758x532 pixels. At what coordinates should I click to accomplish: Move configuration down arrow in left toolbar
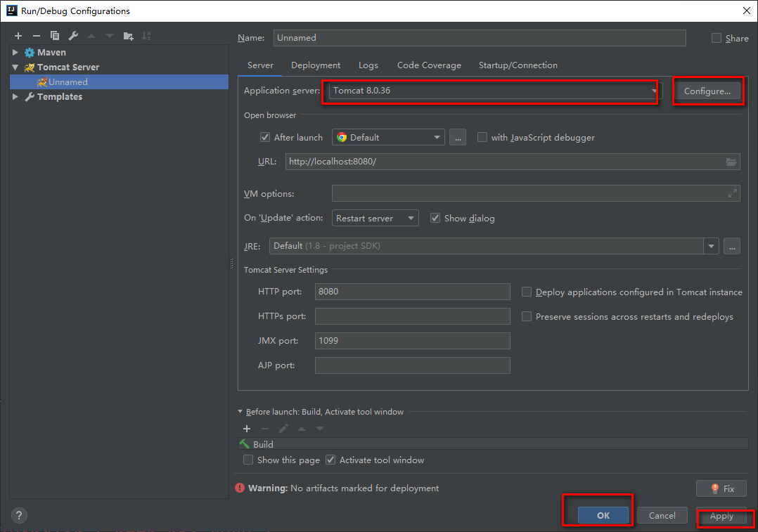click(110, 36)
